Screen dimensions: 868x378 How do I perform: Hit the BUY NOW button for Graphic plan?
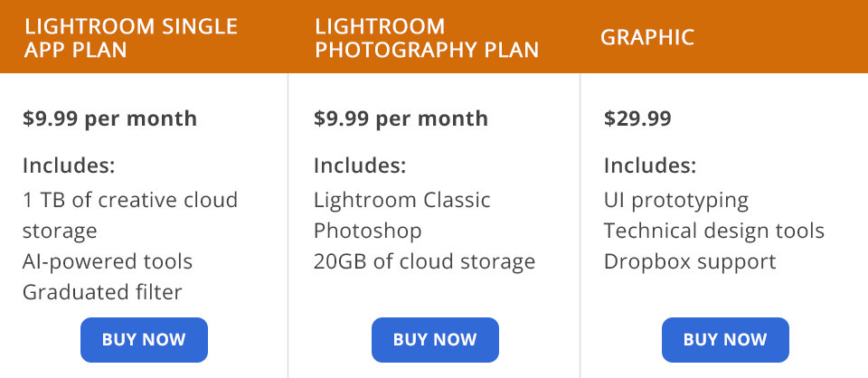pos(725,340)
